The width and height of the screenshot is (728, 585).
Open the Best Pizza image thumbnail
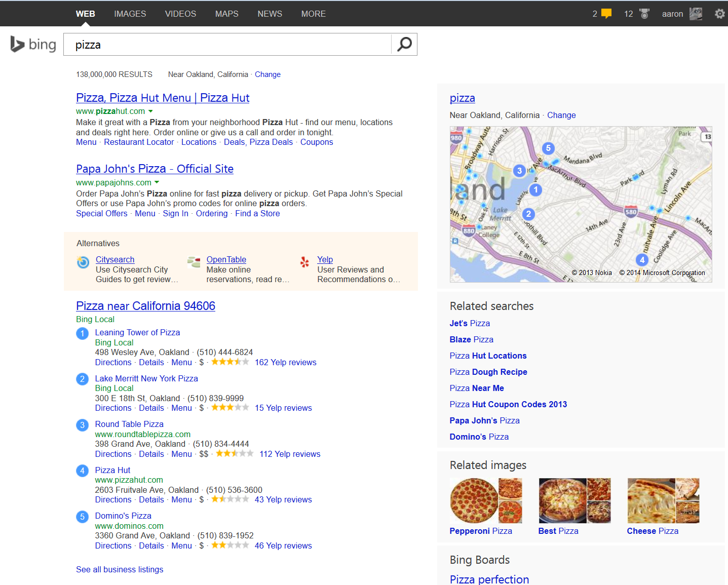tap(574, 500)
